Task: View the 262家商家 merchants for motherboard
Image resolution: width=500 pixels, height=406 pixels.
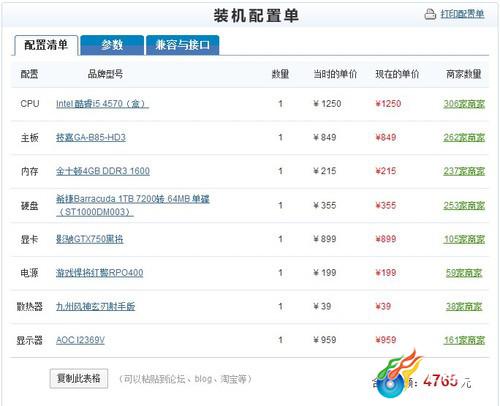Action: [x=464, y=138]
